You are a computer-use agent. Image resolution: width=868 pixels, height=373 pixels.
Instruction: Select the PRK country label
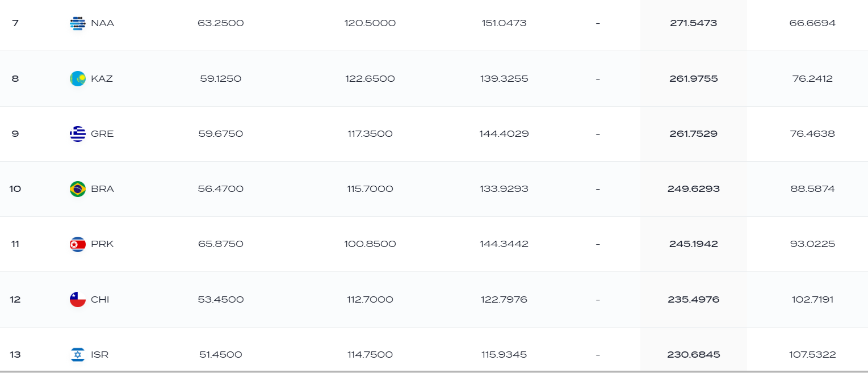click(102, 244)
